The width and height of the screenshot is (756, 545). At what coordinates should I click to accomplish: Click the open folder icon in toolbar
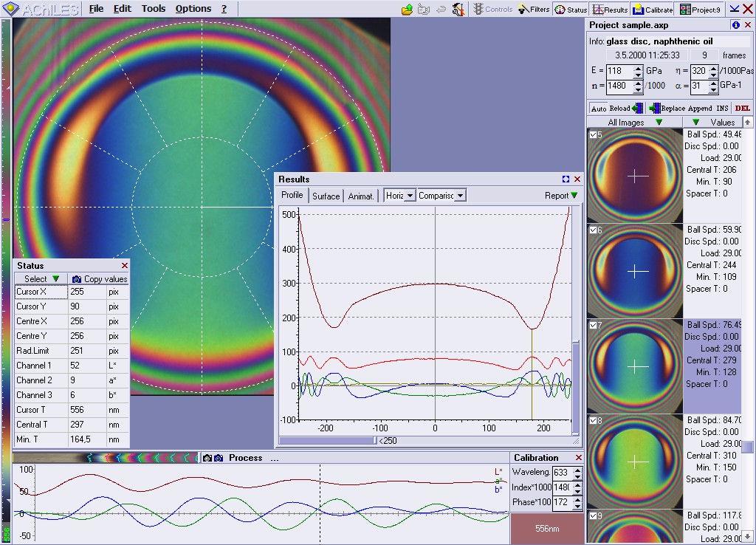[x=407, y=9]
